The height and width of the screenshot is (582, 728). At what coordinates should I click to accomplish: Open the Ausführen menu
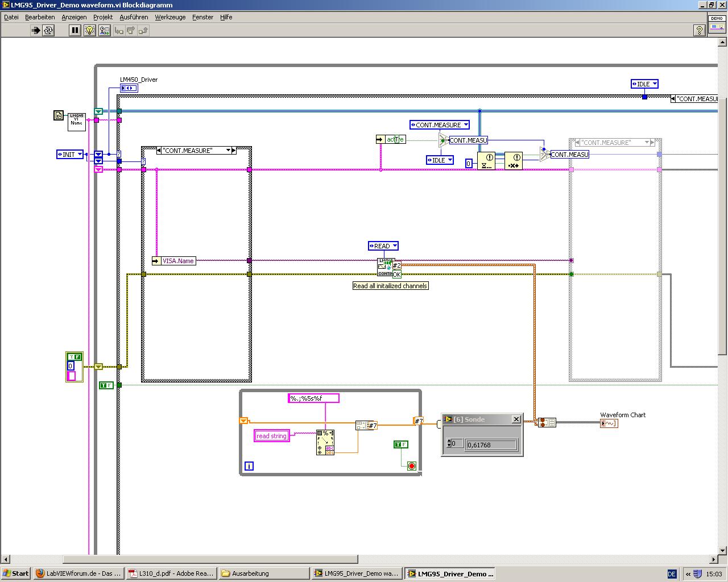pyautogui.click(x=134, y=17)
